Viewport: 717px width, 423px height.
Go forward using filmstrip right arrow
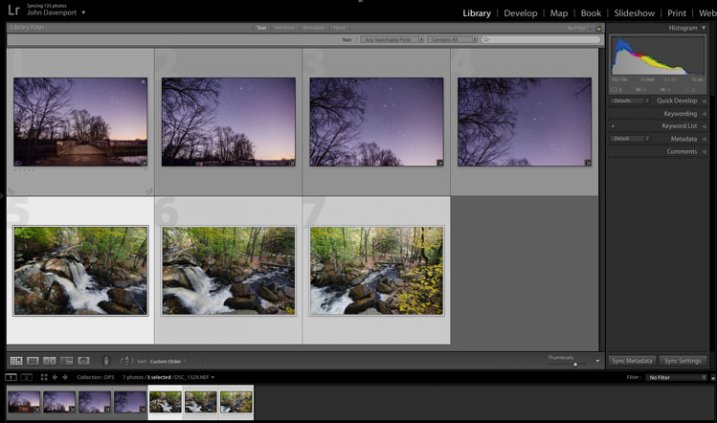tap(65, 377)
